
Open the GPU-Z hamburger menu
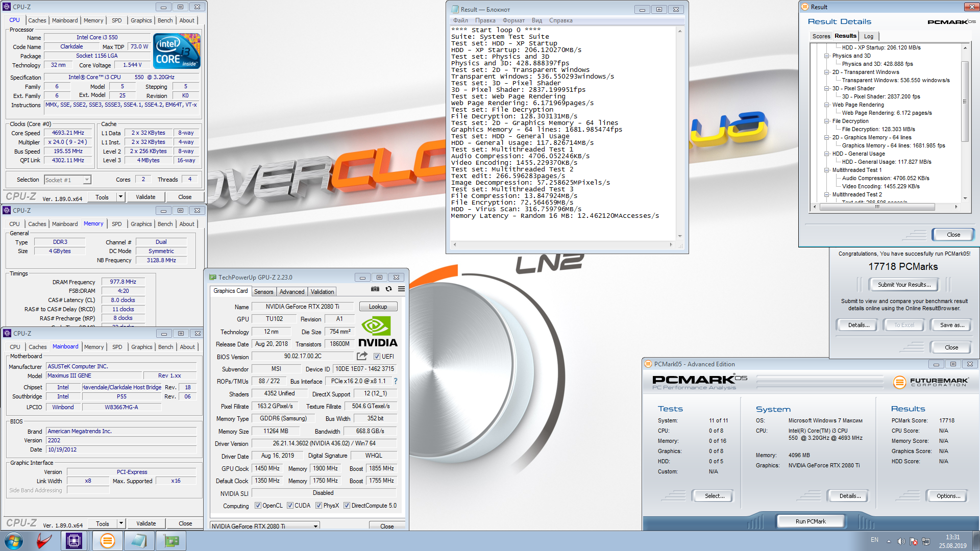tap(401, 289)
